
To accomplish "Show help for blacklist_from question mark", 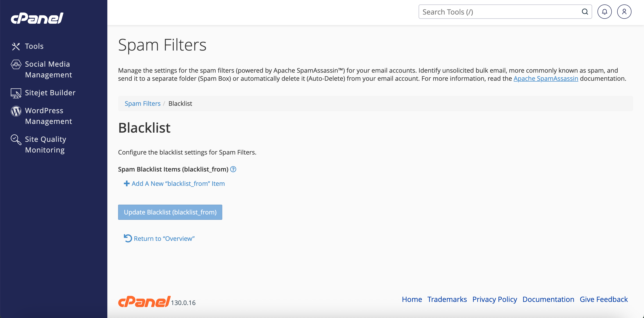I will pos(233,169).
